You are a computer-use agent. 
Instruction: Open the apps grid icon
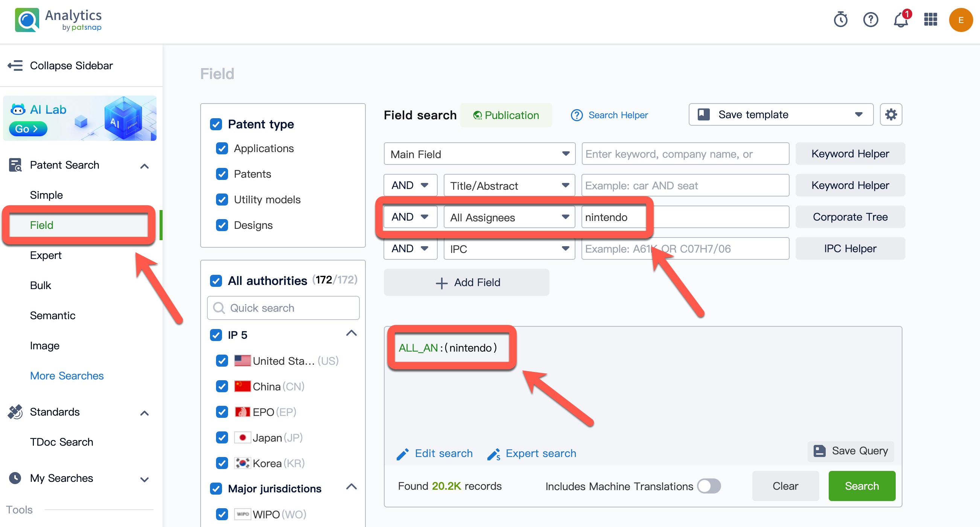(x=930, y=20)
